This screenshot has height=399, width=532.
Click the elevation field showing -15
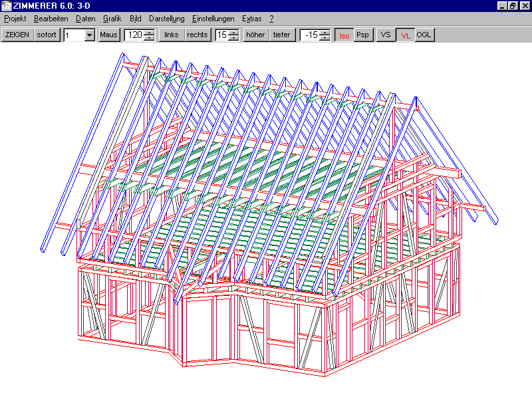pyautogui.click(x=310, y=35)
